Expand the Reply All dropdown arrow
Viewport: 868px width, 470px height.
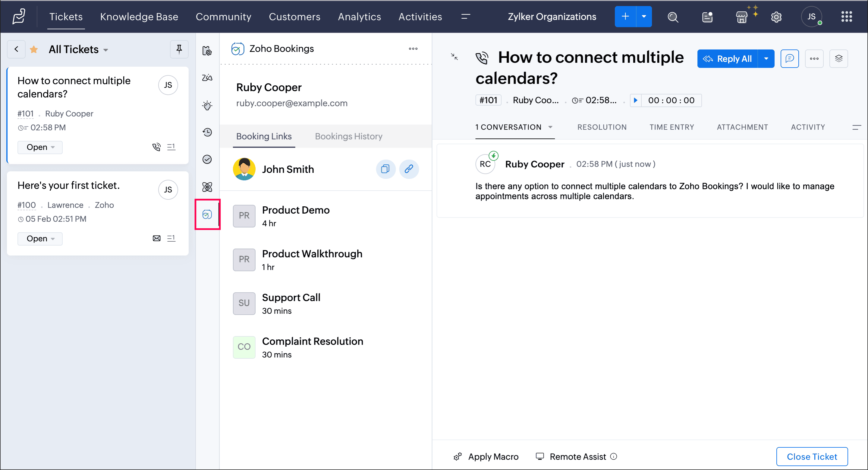(x=766, y=59)
